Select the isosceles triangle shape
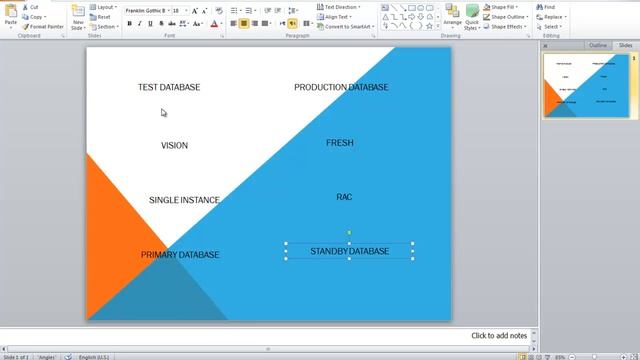Screen dimensions: 640x360 pyautogui.click(x=385, y=17)
